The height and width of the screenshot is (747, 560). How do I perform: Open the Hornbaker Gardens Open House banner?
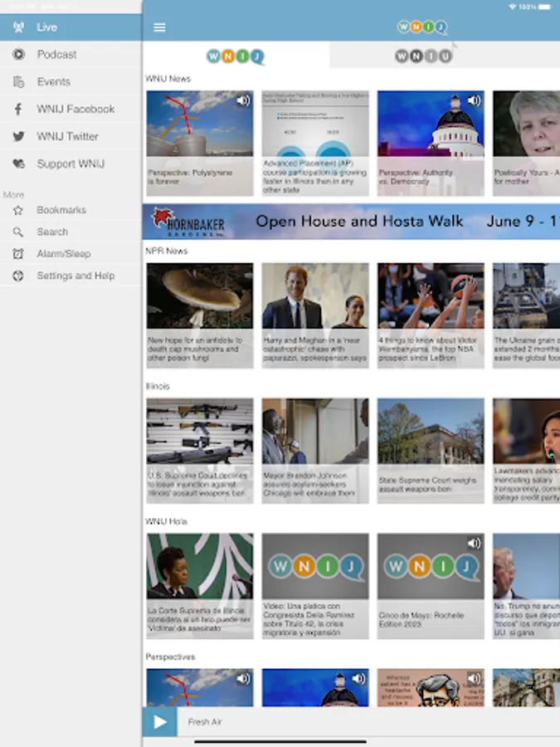(x=351, y=222)
